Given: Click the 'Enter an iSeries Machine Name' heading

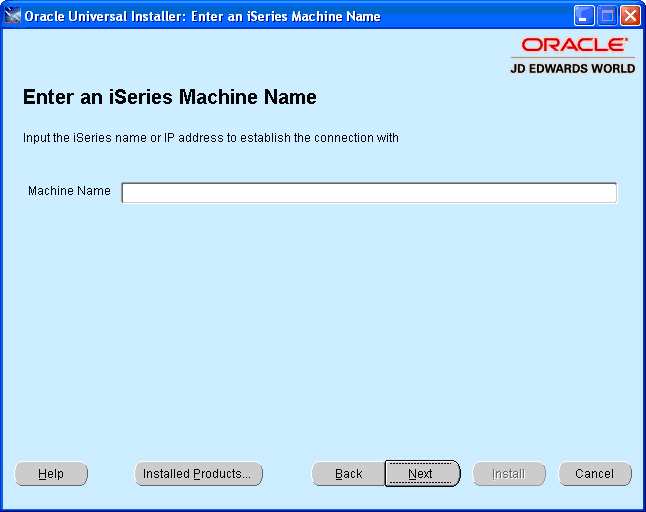Looking at the screenshot, I should [170, 97].
